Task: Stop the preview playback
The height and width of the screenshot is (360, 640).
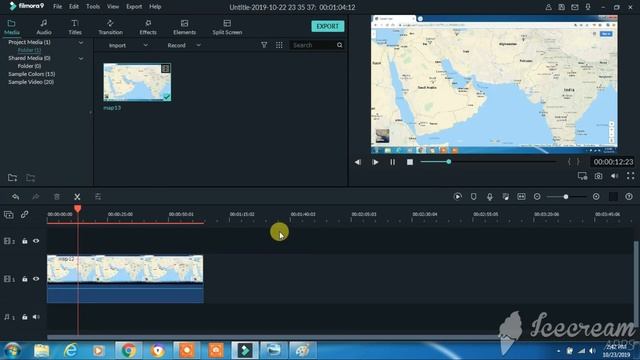Action: tap(410, 162)
